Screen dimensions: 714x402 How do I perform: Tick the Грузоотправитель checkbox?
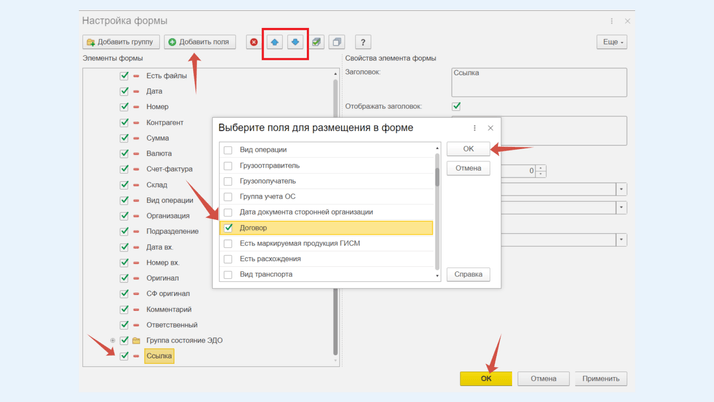(228, 166)
